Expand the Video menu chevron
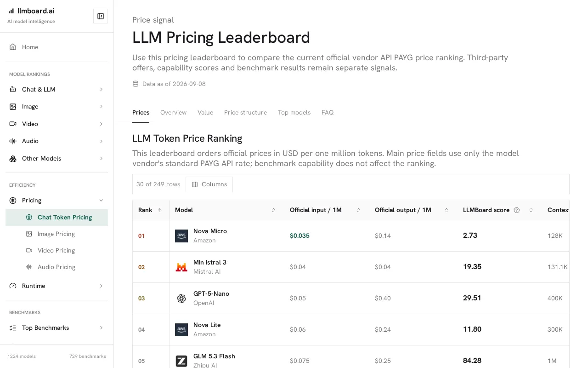The width and height of the screenshot is (588, 368). 101,124
